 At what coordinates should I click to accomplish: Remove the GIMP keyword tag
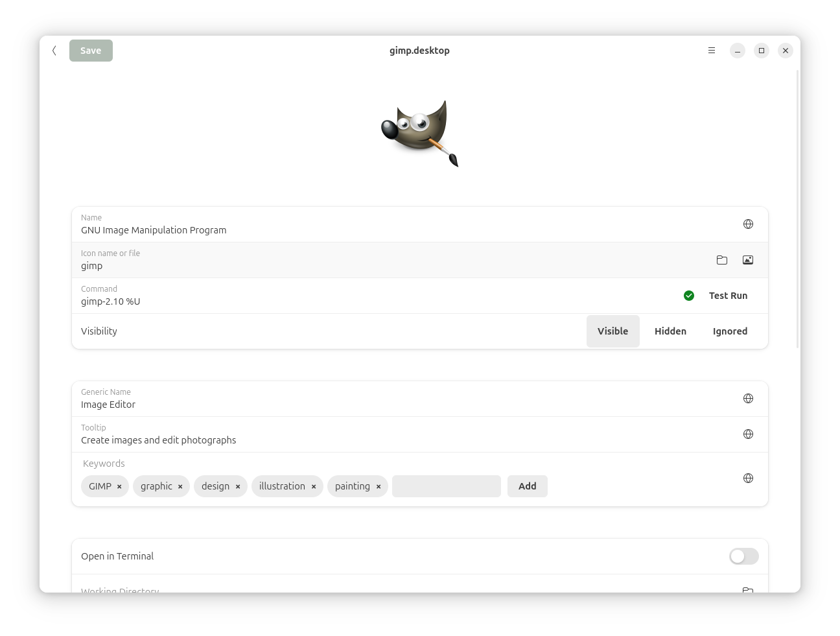click(119, 486)
